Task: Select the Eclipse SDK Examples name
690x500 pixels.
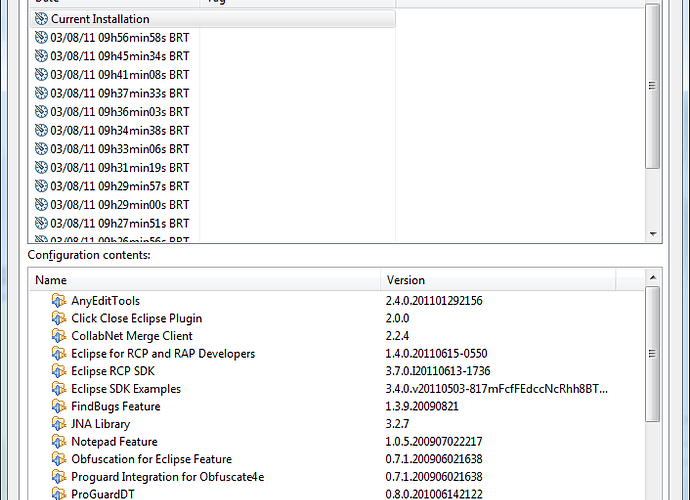Action: point(126,389)
